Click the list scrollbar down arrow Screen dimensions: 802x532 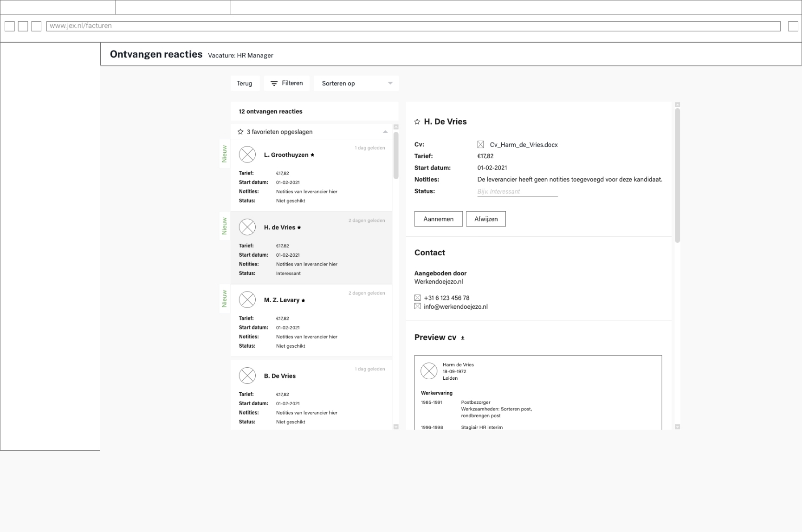[396, 427]
